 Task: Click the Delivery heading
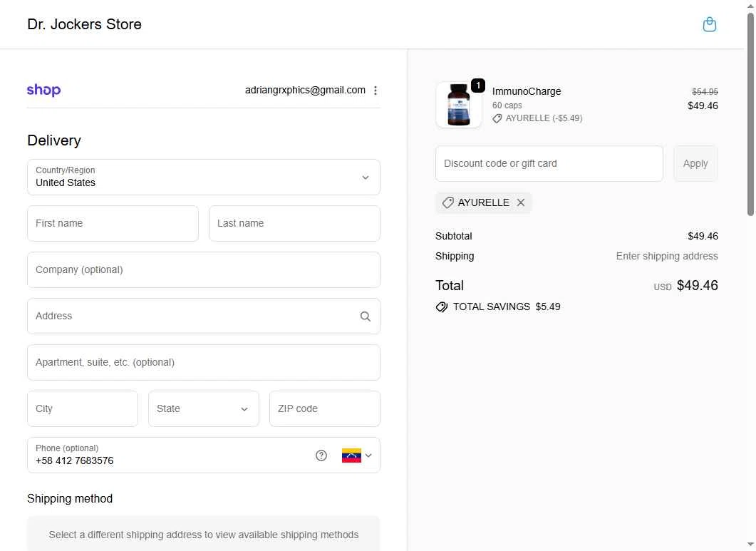[54, 140]
